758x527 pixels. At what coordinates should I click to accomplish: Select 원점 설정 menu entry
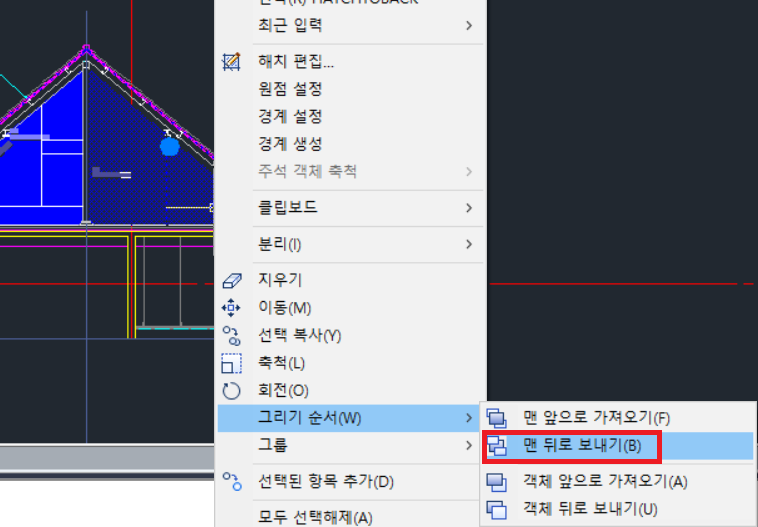pyautogui.click(x=350, y=89)
